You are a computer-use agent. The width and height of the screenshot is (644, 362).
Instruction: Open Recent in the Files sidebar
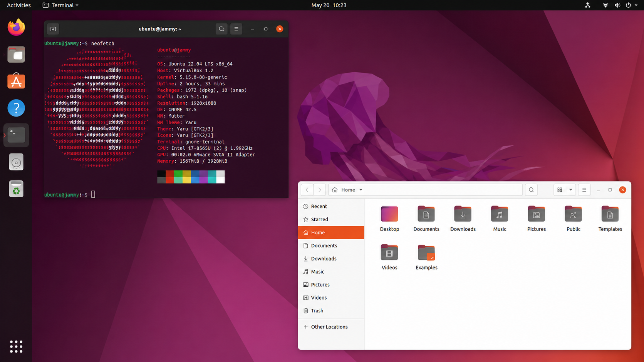(x=331, y=206)
